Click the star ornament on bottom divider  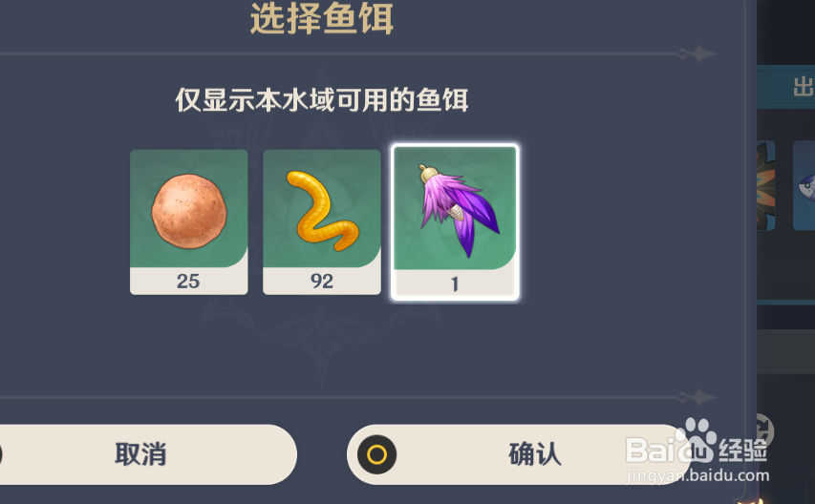coord(697,398)
